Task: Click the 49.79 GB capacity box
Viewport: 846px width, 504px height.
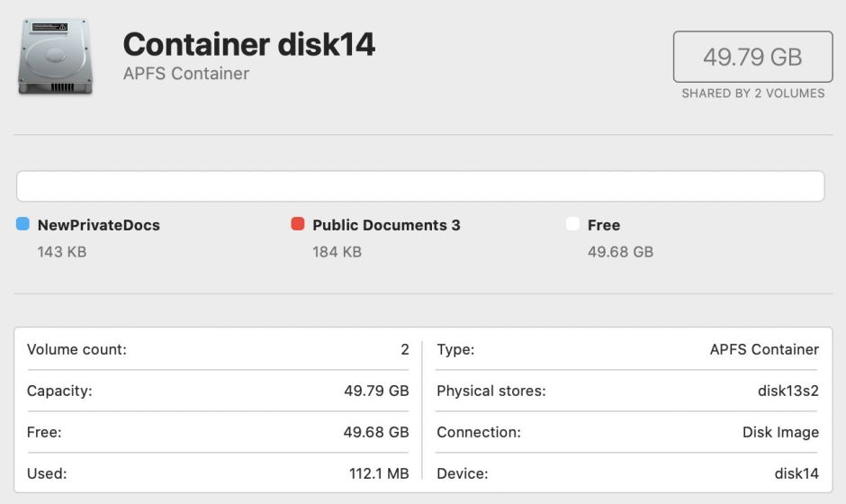Action: click(752, 57)
